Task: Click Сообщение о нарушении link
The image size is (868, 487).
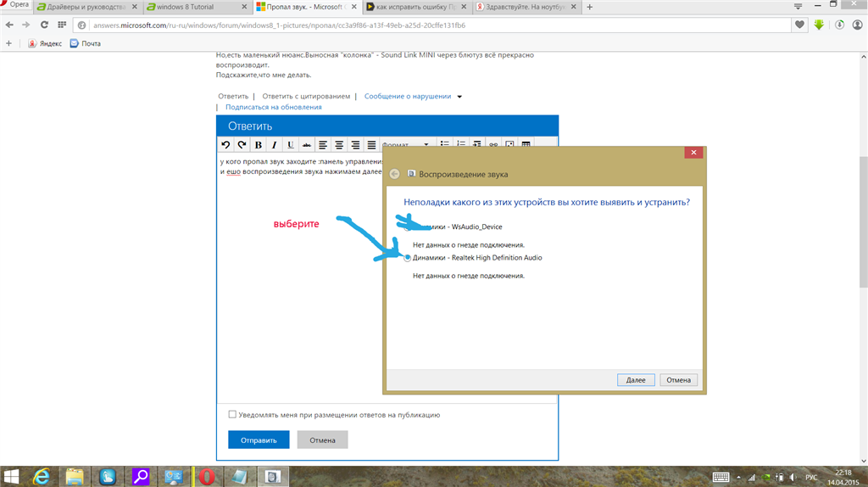Action: 408,97
